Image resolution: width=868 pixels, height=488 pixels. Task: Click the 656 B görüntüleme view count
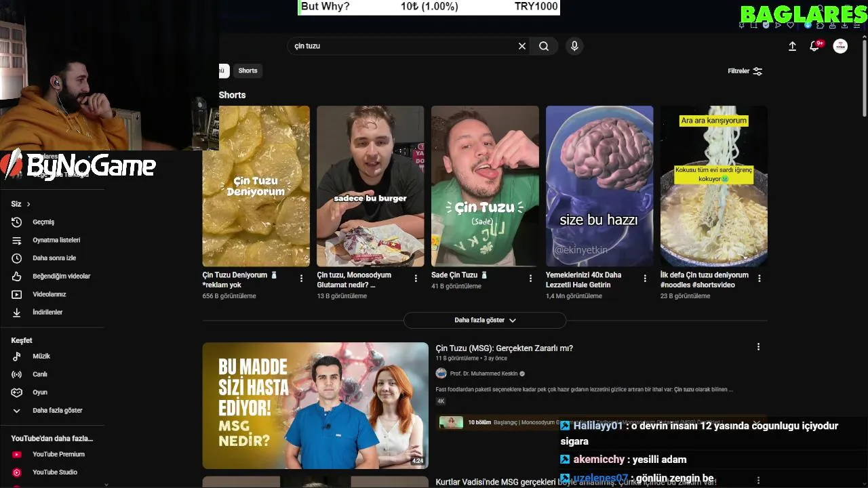point(229,296)
